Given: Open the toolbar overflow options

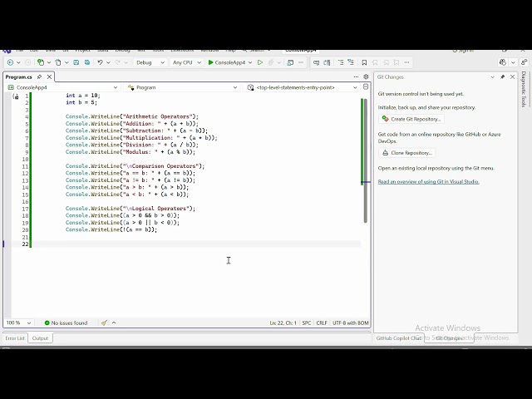Looking at the screenshot, I should (x=406, y=62).
